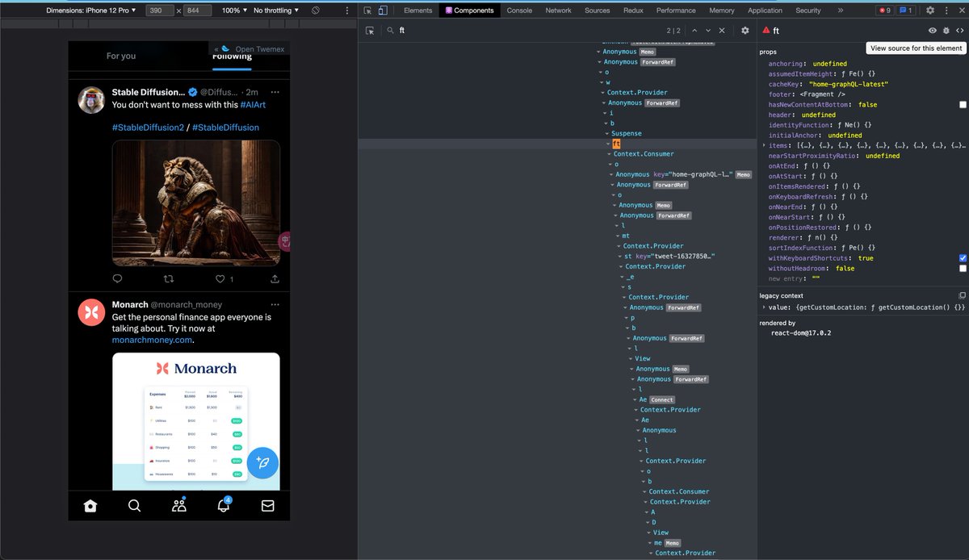Go to next search result arrow
Viewport: 969px width, 560px height.
[708, 31]
